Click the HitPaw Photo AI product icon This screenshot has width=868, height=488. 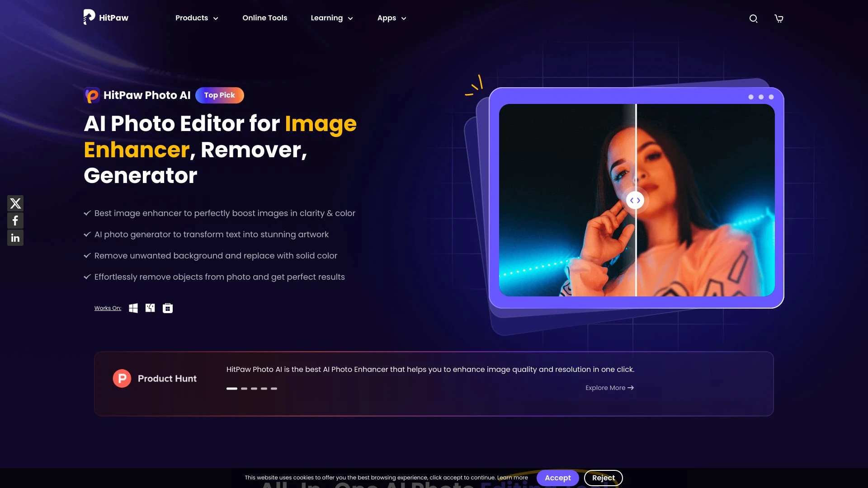pyautogui.click(x=92, y=95)
